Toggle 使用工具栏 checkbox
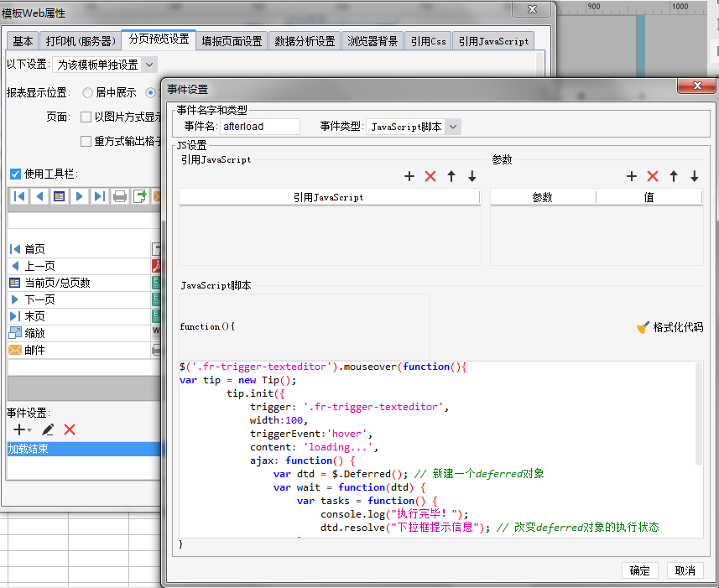This screenshot has height=588, width=719. click(16, 174)
